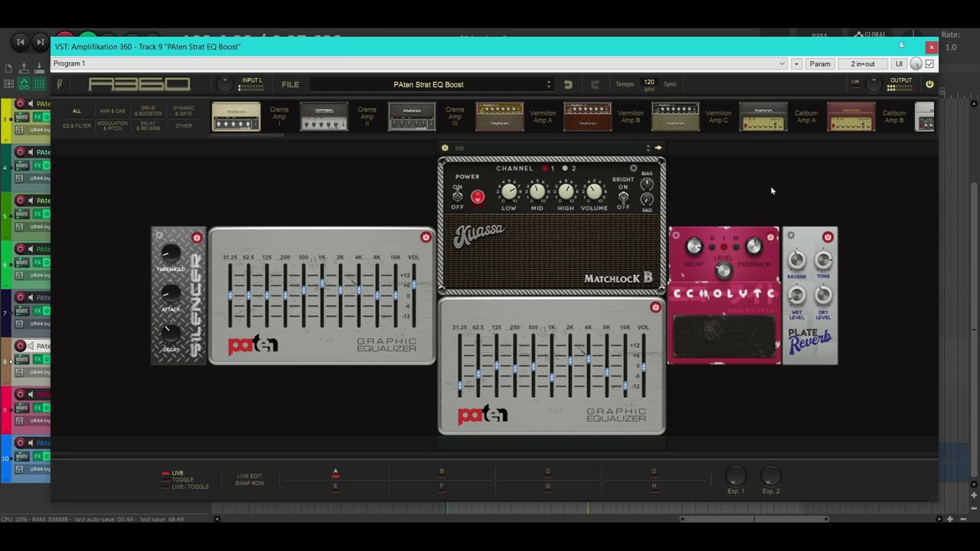Click the Plate Reverb TONE knob
The height and width of the screenshot is (551, 980).
(823, 261)
